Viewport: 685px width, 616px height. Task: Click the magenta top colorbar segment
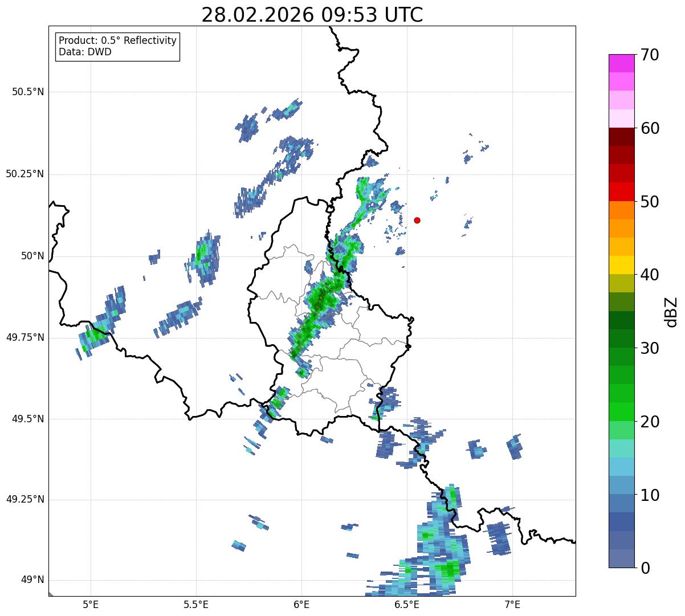click(x=621, y=63)
